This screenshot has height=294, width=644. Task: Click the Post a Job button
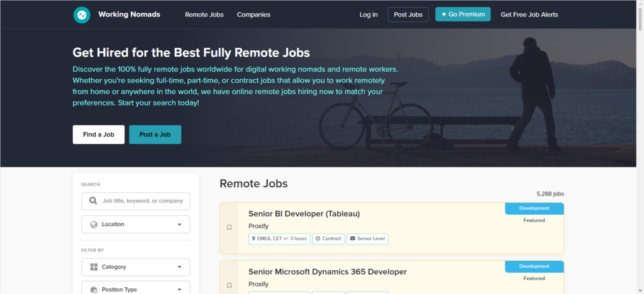pyautogui.click(x=155, y=134)
